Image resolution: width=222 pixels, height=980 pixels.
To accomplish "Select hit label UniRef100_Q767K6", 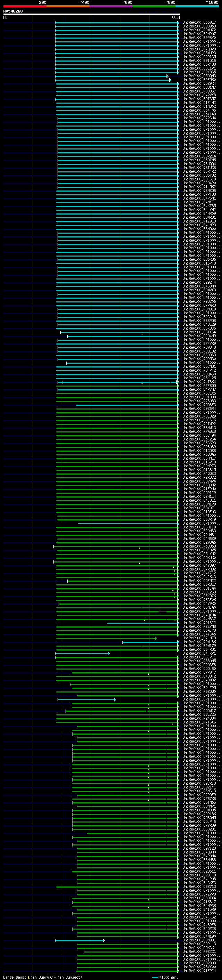I will pyautogui.click(x=199, y=799).
